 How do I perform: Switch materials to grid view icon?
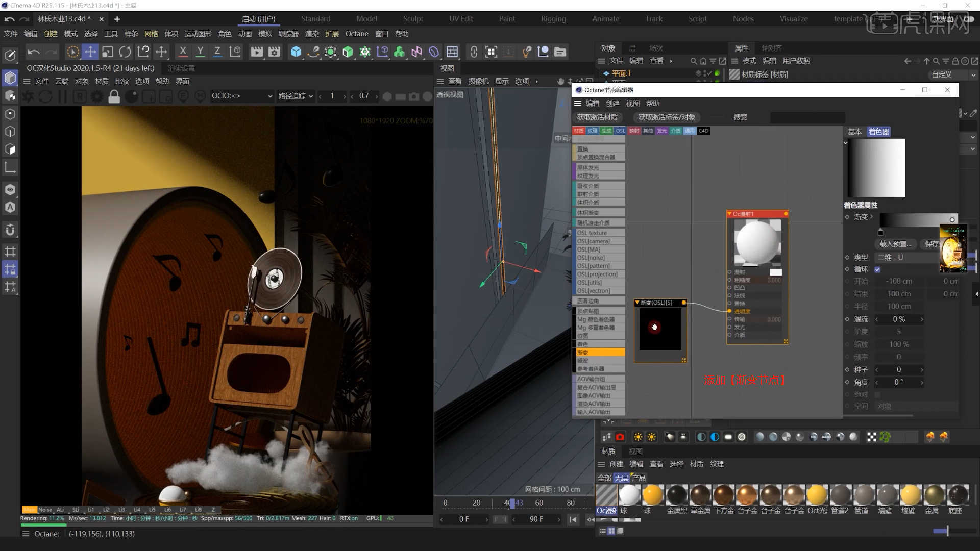611,531
